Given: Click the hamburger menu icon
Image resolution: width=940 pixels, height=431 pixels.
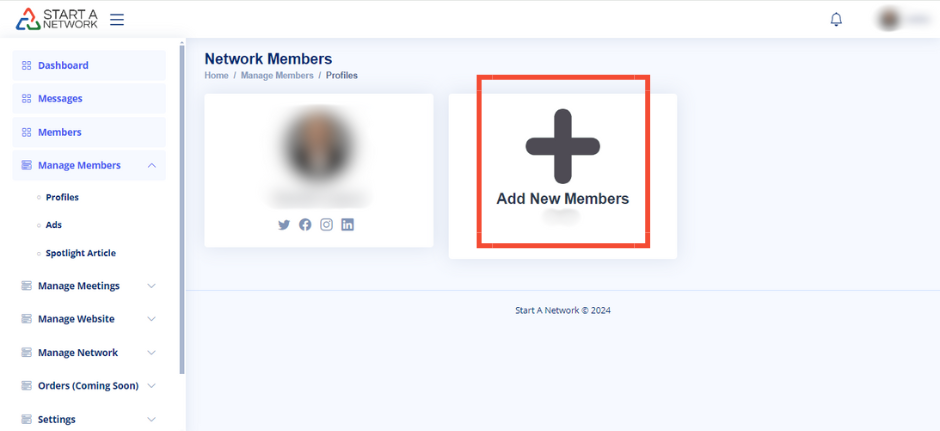Looking at the screenshot, I should click(117, 19).
